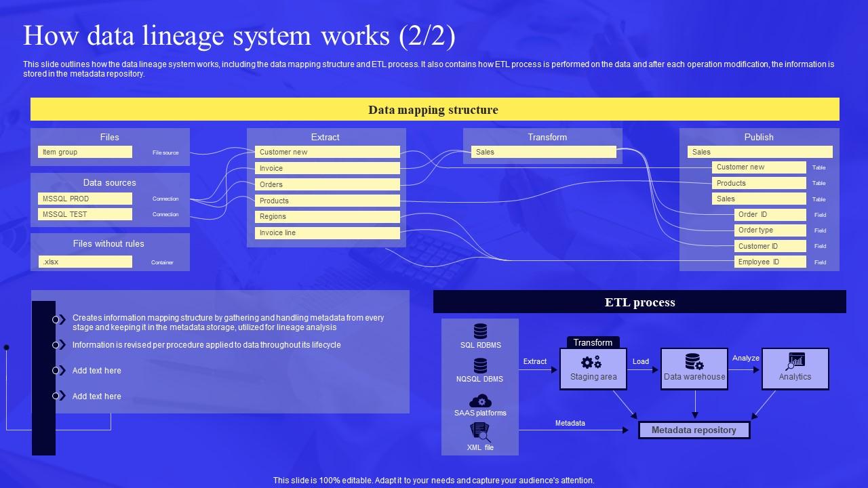This screenshot has height=488, width=868.
Task: Select the 'ETL process' dark header
Action: [639, 302]
